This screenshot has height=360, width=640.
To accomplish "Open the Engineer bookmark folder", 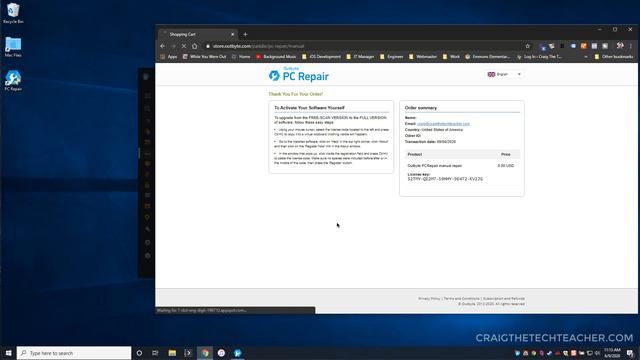I will click(x=391, y=57).
